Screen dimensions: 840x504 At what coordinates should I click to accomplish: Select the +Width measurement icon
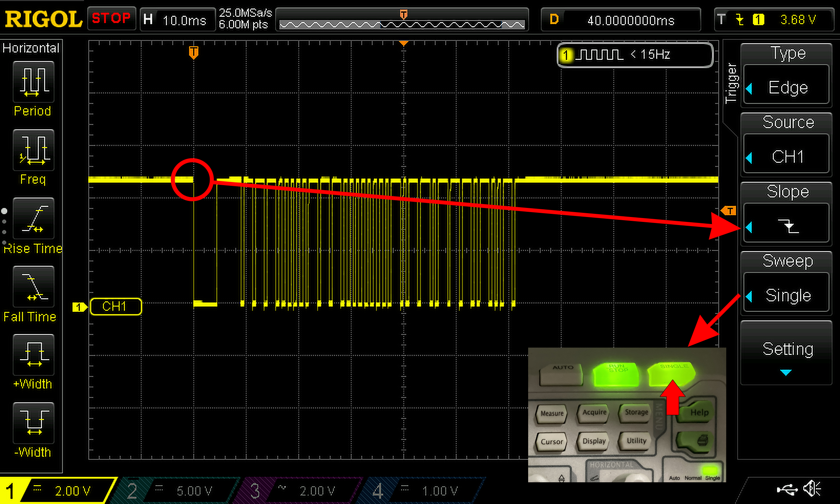click(x=34, y=355)
